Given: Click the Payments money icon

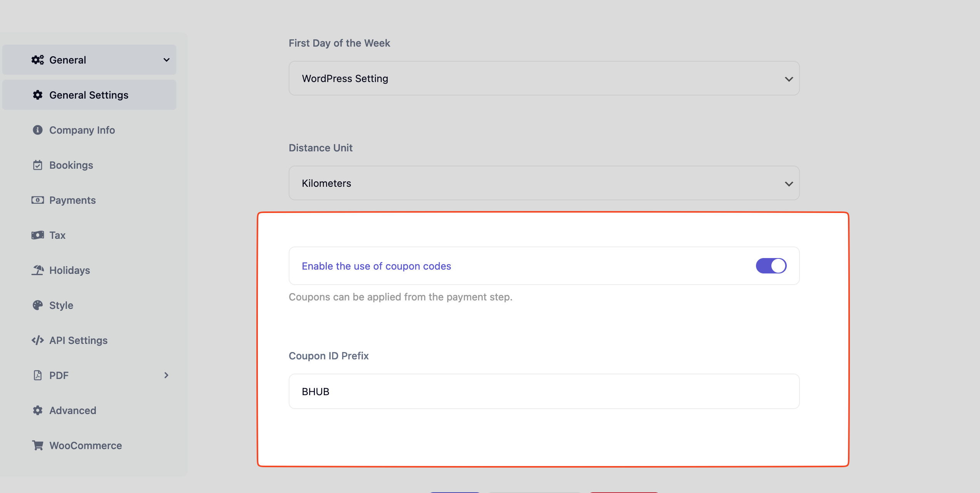Looking at the screenshot, I should (37, 200).
